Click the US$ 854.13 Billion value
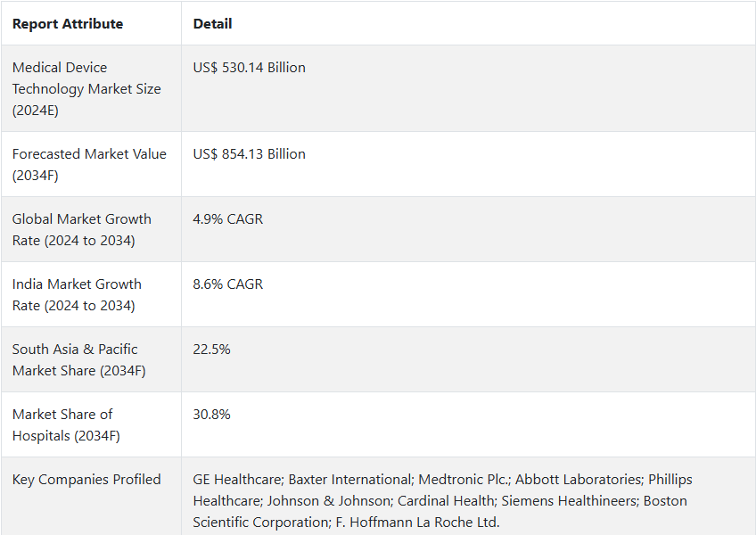The image size is (756, 535). click(250, 154)
